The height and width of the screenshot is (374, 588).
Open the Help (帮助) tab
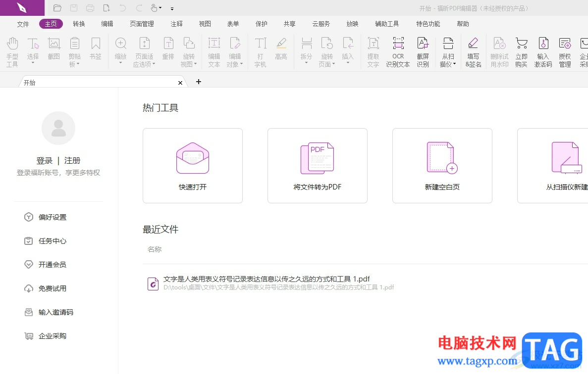463,24
